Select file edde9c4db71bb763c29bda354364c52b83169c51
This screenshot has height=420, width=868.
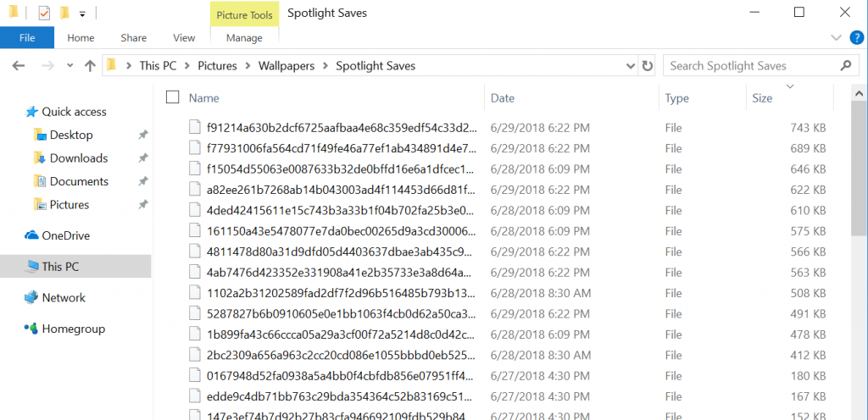[341, 395]
